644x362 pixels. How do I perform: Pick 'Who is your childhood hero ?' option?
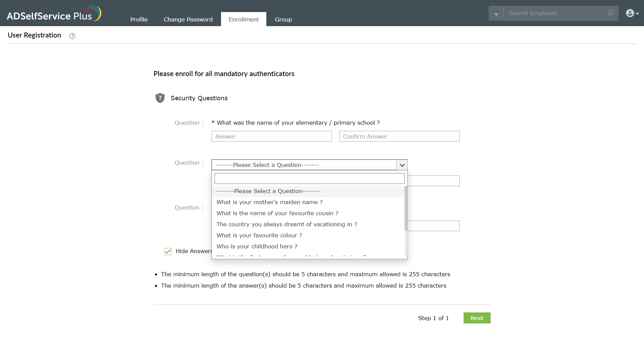coord(257,246)
